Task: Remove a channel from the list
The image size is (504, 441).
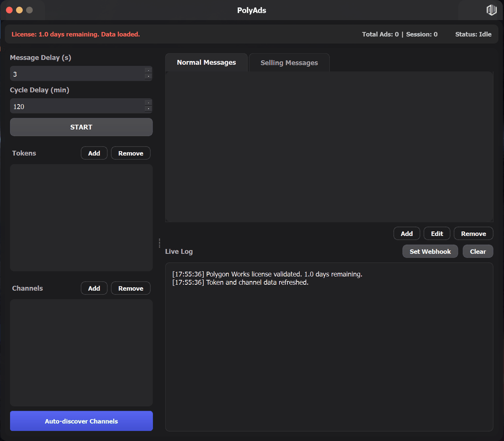Action: (x=131, y=289)
